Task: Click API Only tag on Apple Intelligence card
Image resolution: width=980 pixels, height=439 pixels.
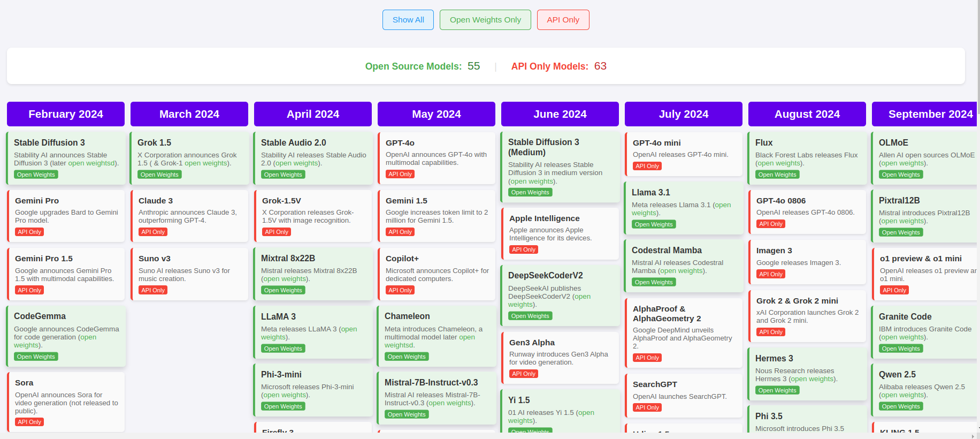Action: [x=524, y=249]
